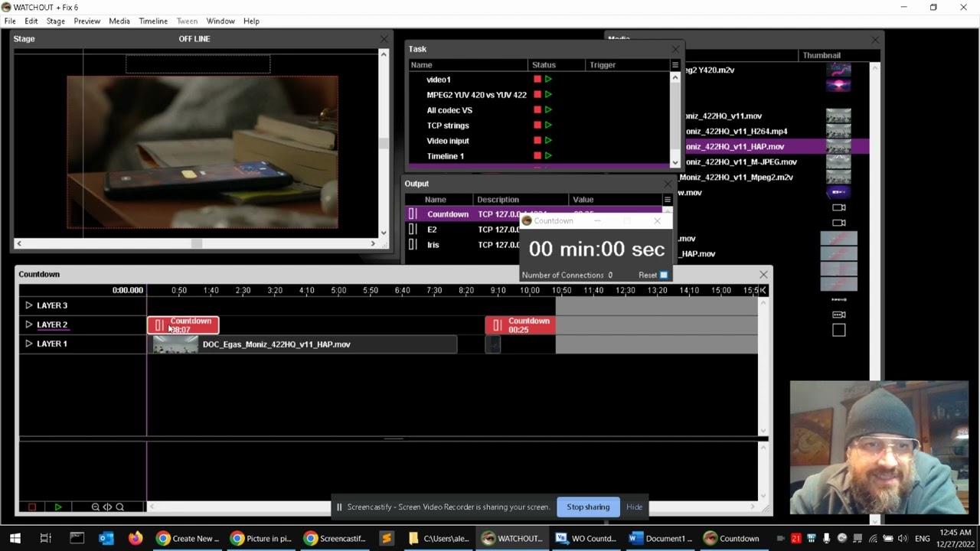
Task: Stop the Video iniput task
Action: click(537, 141)
